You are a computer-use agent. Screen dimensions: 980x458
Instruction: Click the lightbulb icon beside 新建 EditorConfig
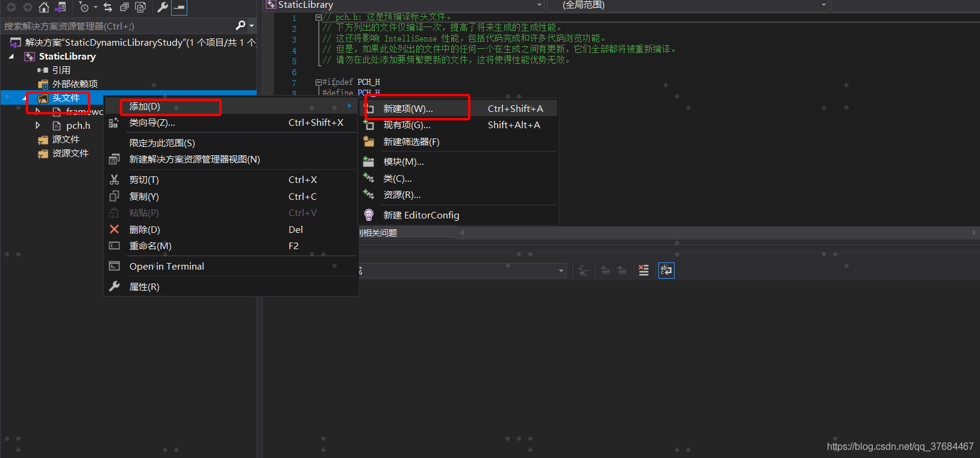pos(369,215)
